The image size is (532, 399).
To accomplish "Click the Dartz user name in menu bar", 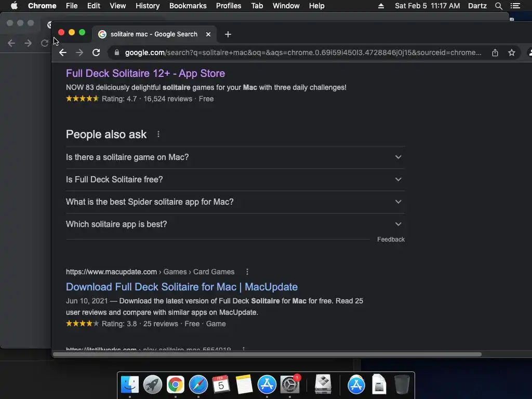I will pyautogui.click(x=477, y=6).
